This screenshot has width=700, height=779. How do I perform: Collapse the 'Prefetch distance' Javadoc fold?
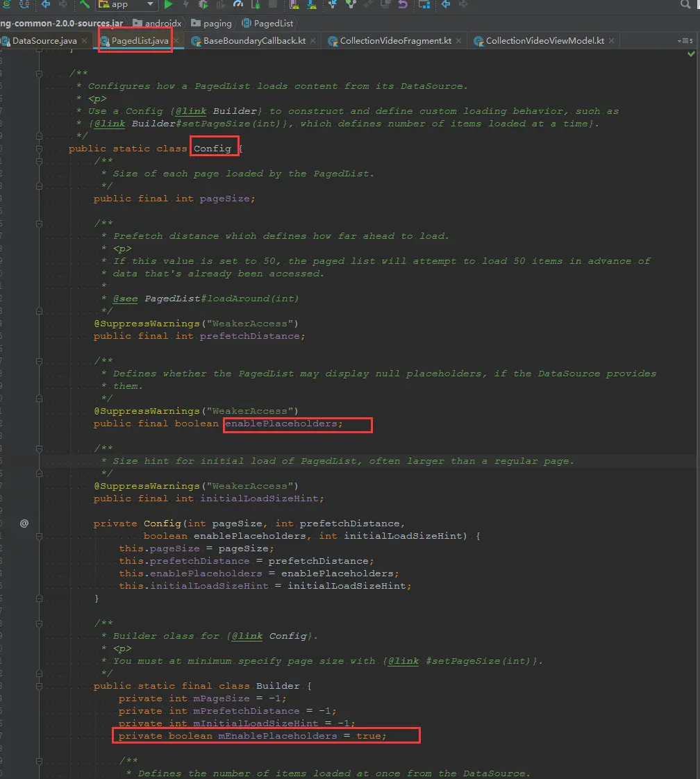click(x=40, y=224)
